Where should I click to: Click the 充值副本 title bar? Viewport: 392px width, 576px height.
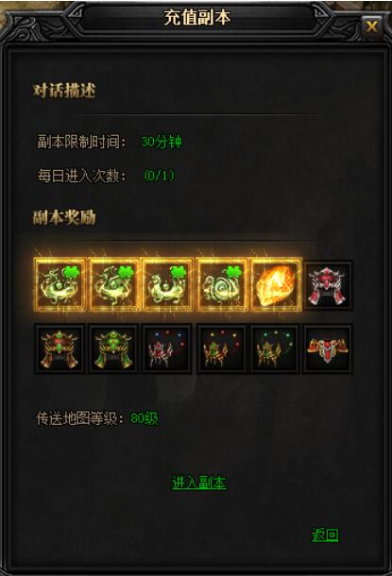tap(197, 17)
